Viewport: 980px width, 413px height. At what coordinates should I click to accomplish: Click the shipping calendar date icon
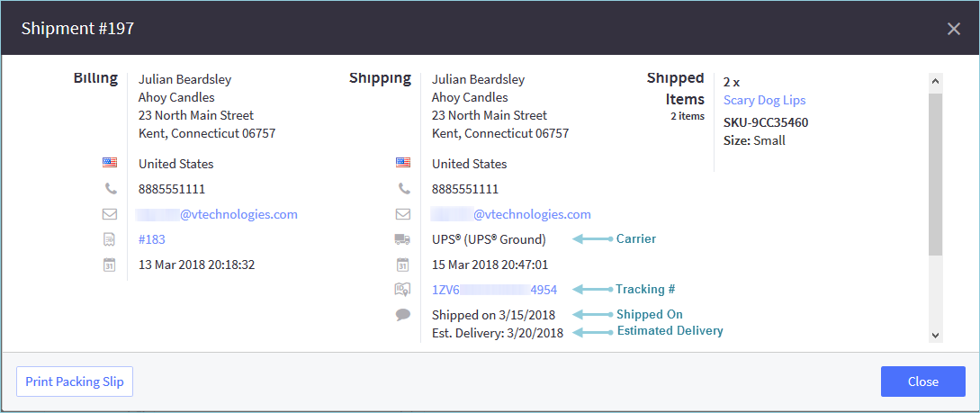(x=403, y=265)
